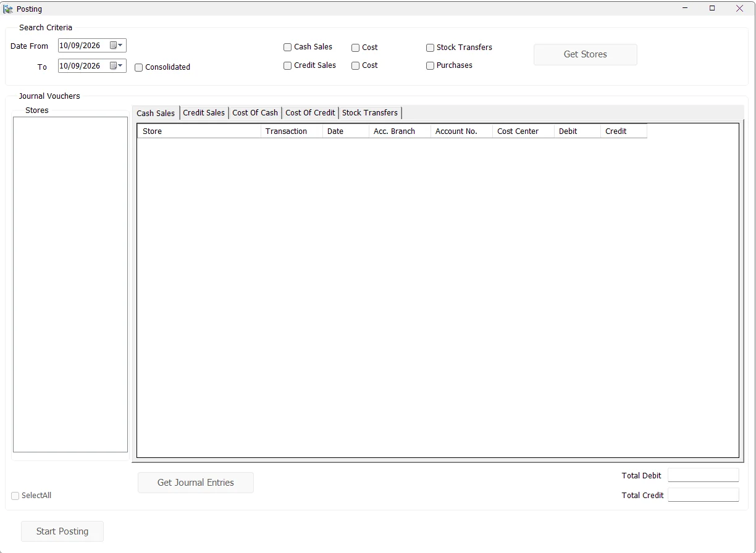This screenshot has height=553, width=756.
Task: Check the Cash Sales checkbox
Action: [288, 47]
